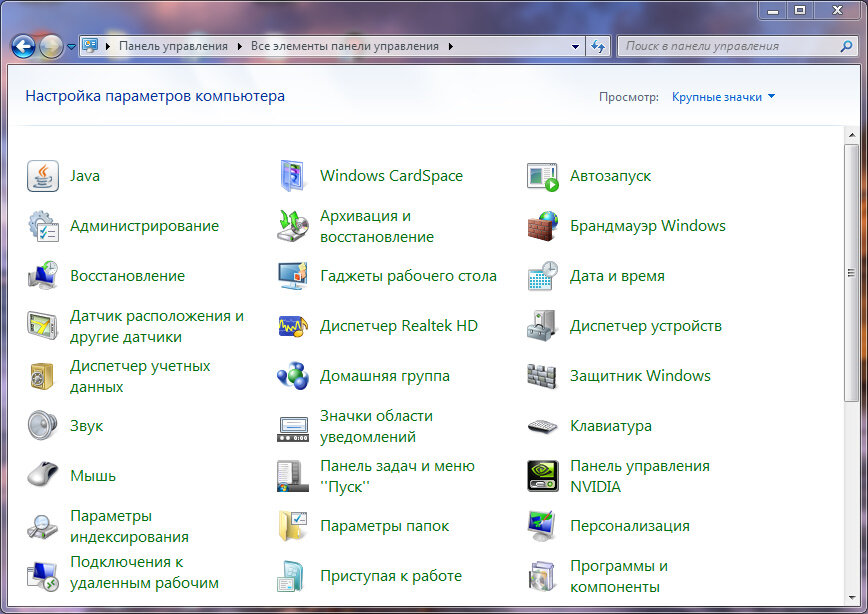Open the Брандмауэр Windows brick wall icon

tap(542, 226)
